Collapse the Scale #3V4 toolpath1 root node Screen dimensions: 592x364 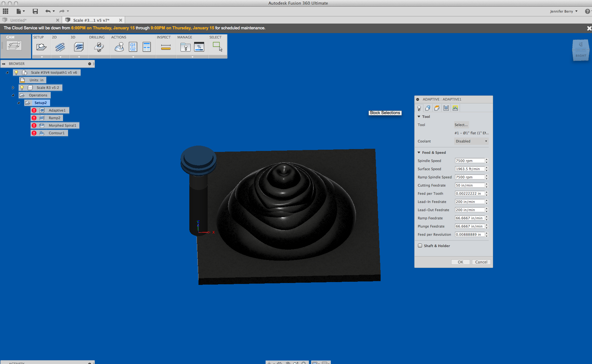point(7,73)
